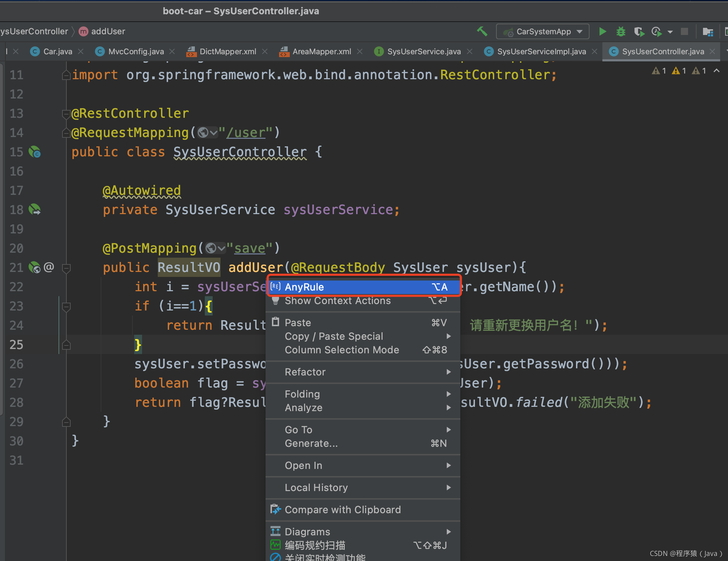Click the Debug bug icon
Image resolution: width=728 pixels, height=561 pixels.
[621, 31]
